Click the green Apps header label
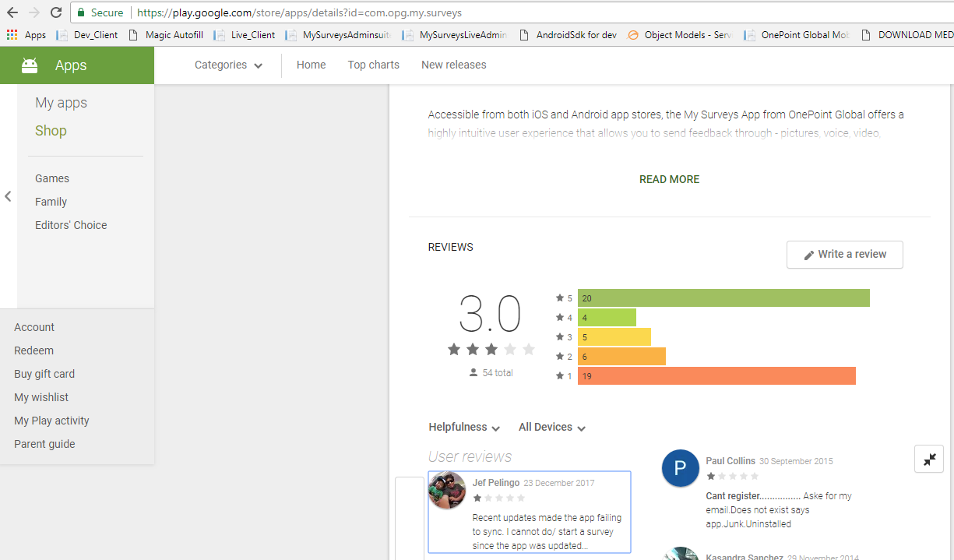 pyautogui.click(x=71, y=65)
